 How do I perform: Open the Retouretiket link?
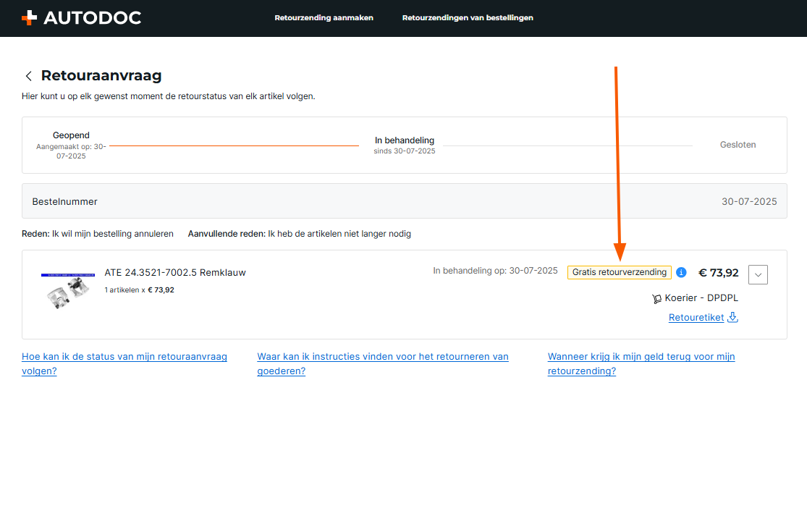[696, 317]
